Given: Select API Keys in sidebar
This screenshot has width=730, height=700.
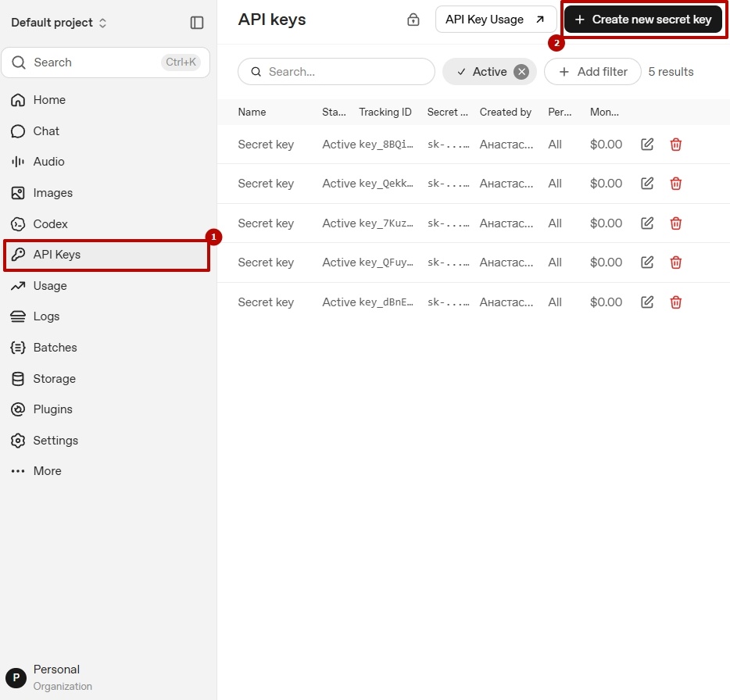Looking at the screenshot, I should (x=106, y=255).
